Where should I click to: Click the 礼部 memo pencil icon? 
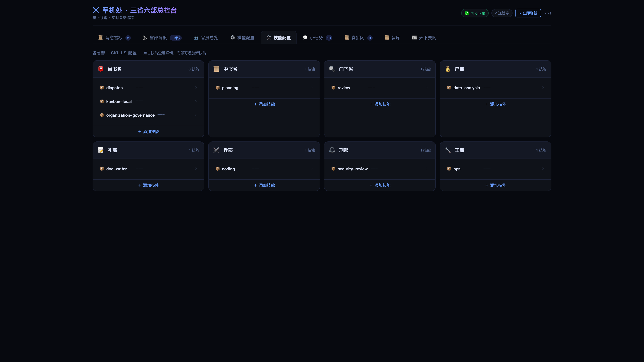coord(100,150)
